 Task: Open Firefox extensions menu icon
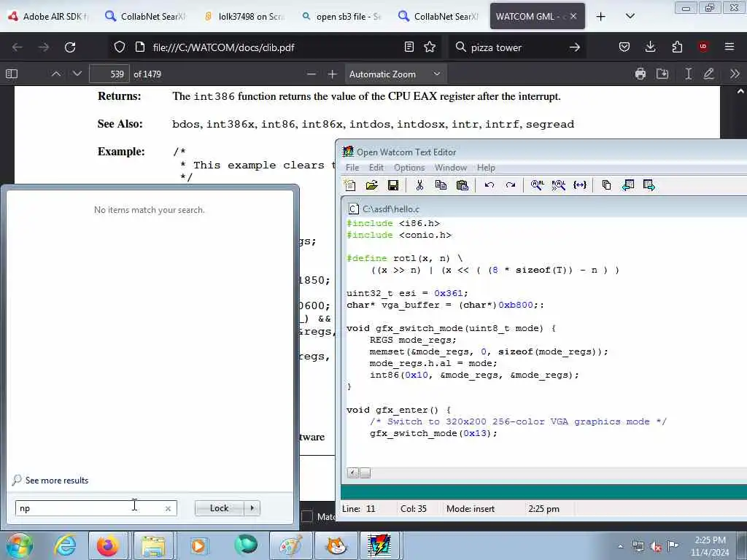coord(677,47)
